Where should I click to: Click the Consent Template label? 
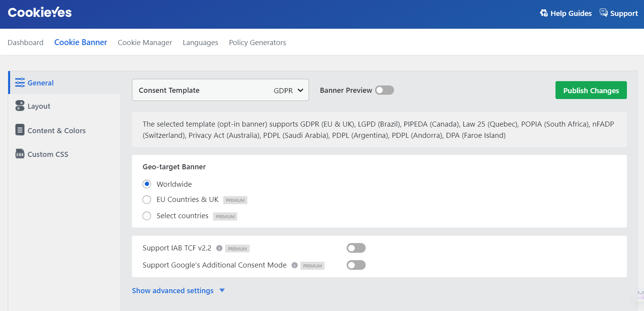coord(169,90)
